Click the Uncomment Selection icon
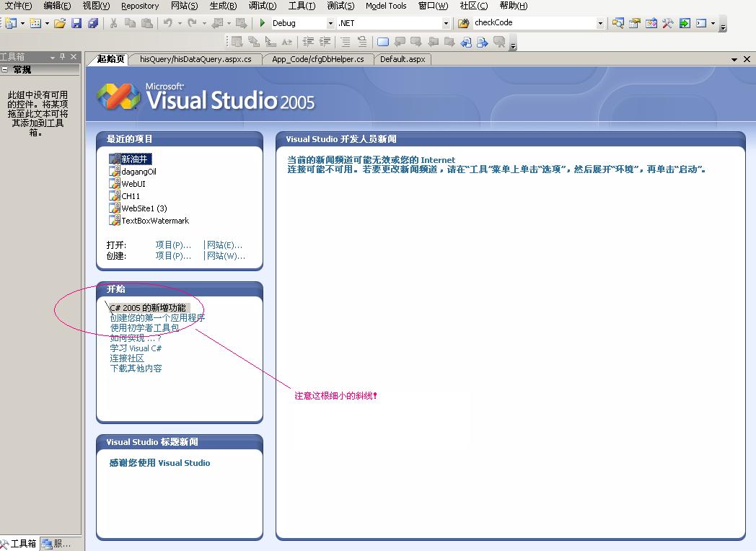 pos(362,42)
